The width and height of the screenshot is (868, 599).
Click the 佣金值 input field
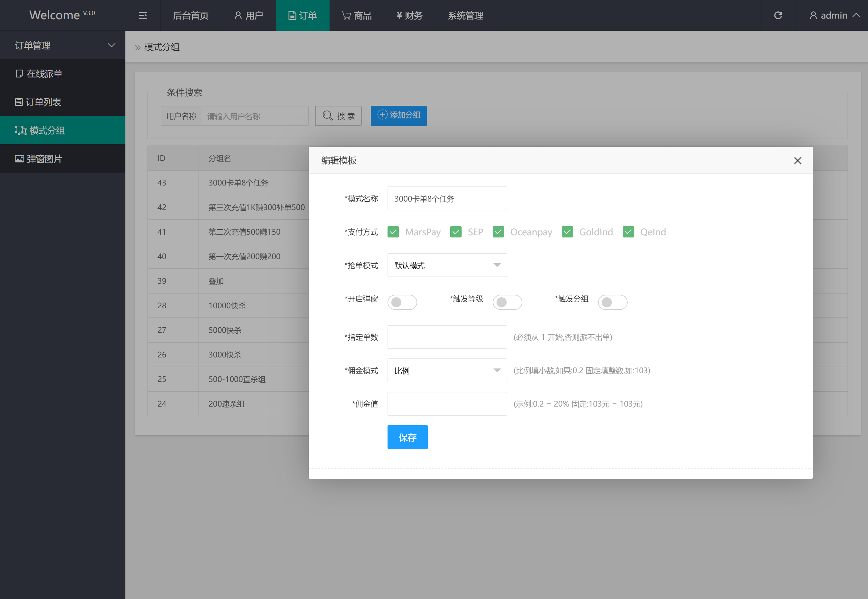(x=447, y=404)
